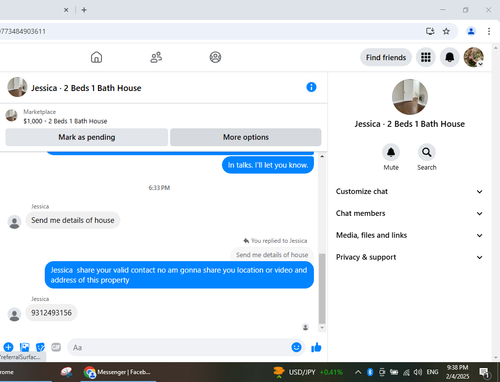Open Windows notification center icon

tap(484, 372)
